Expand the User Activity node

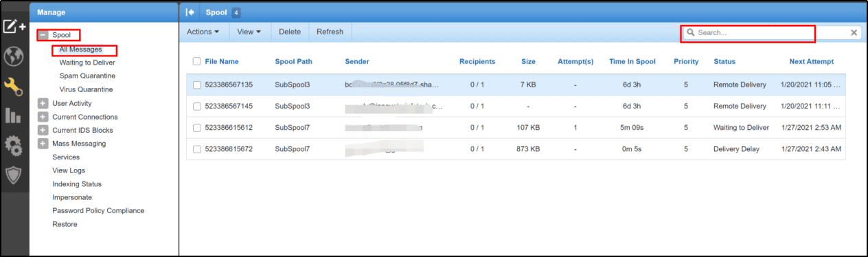coord(43,103)
